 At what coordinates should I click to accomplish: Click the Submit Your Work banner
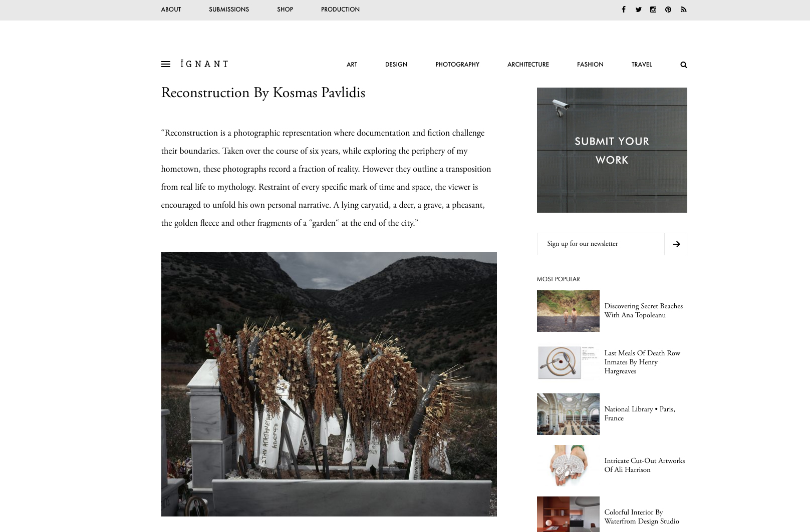pyautogui.click(x=612, y=150)
